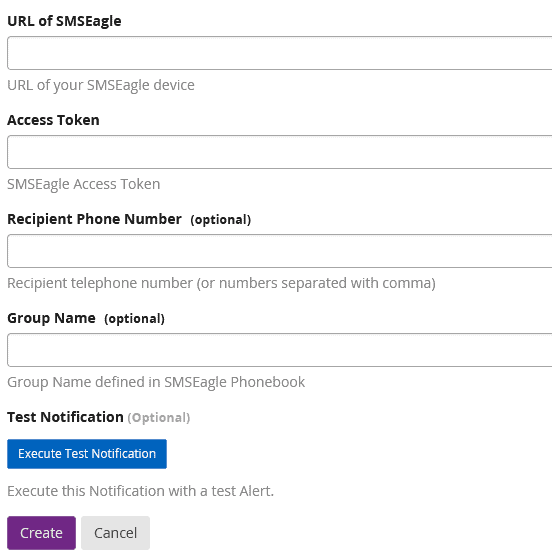
Task: Click the 'Test Notification' heading
Action: coord(65,417)
